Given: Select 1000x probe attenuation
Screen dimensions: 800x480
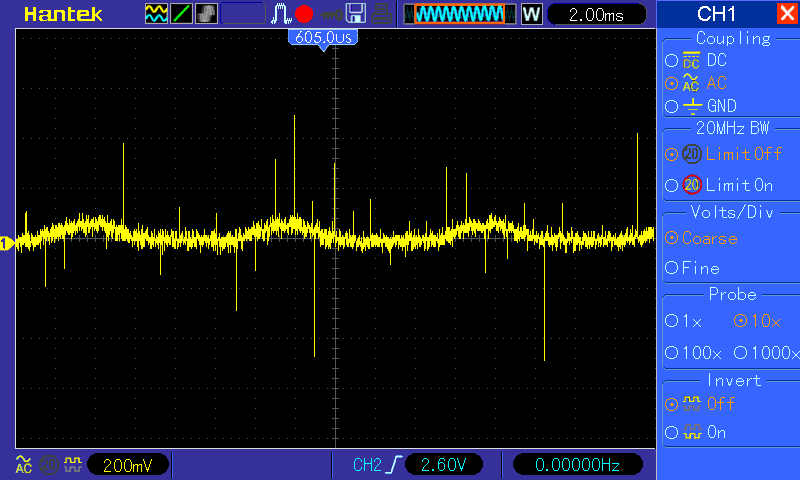Looking at the screenshot, I should tap(766, 352).
